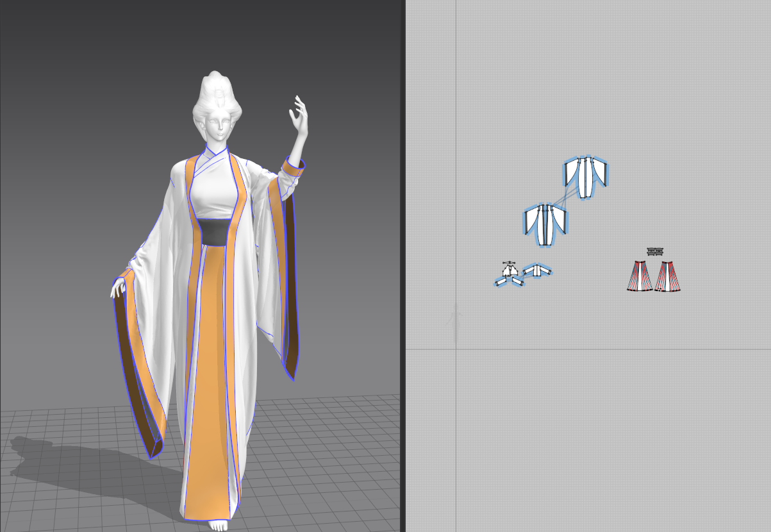Pick the brown sleeve edge under the raised arm
Viewport: 771px width, 532px height.
[x=290, y=288]
